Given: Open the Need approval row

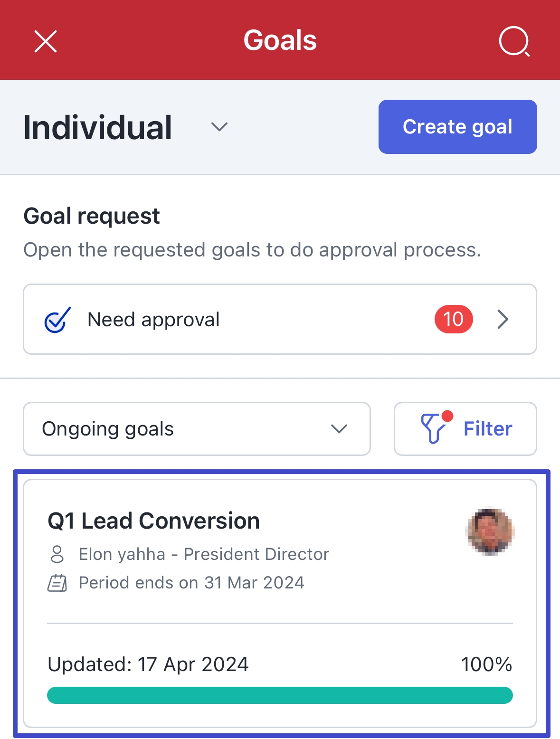Looking at the screenshot, I should tap(280, 319).
